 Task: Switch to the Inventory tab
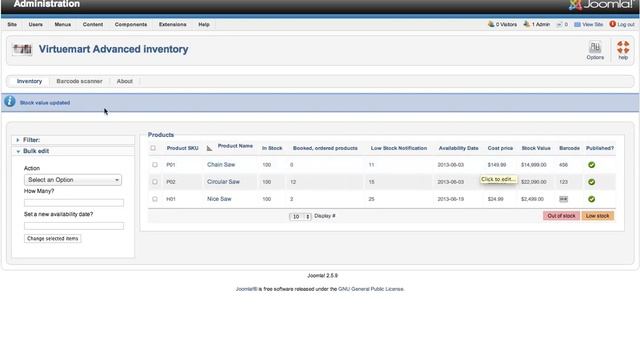(29, 81)
